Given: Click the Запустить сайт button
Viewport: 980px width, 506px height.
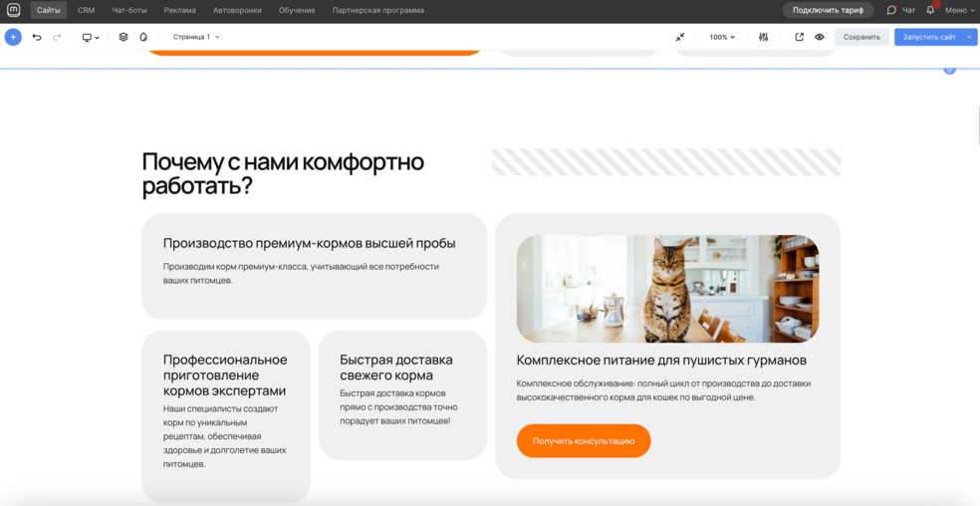Looking at the screenshot, I should point(929,37).
